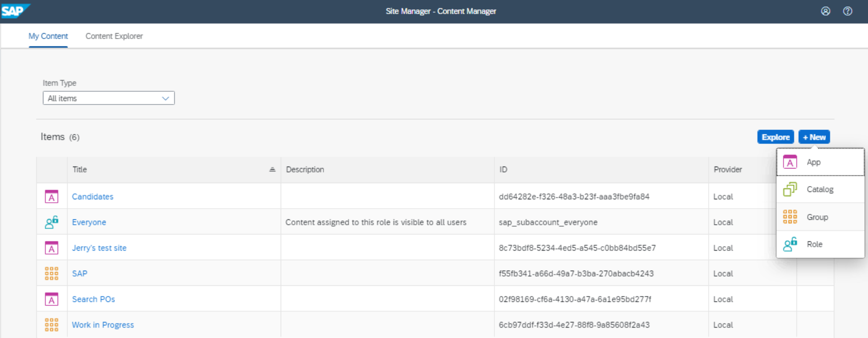Screen dimensions: 868x338
Task: Click the Explore button
Action: 776,137
